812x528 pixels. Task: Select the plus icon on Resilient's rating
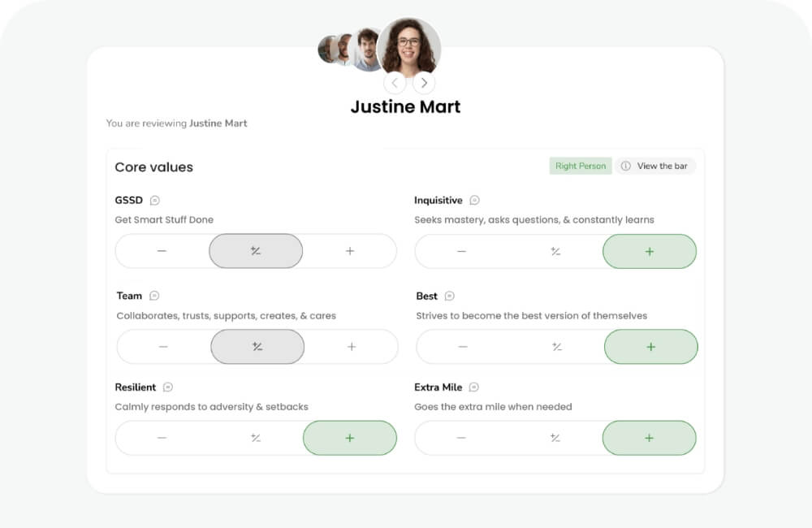point(350,438)
